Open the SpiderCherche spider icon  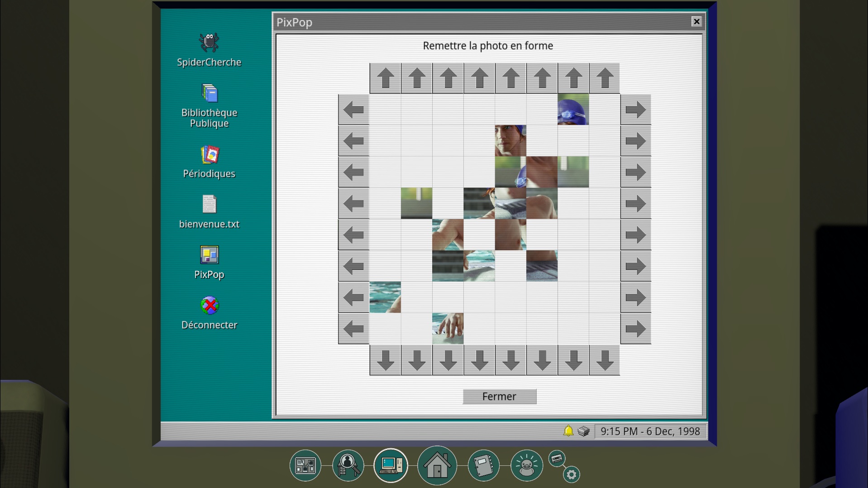209,43
